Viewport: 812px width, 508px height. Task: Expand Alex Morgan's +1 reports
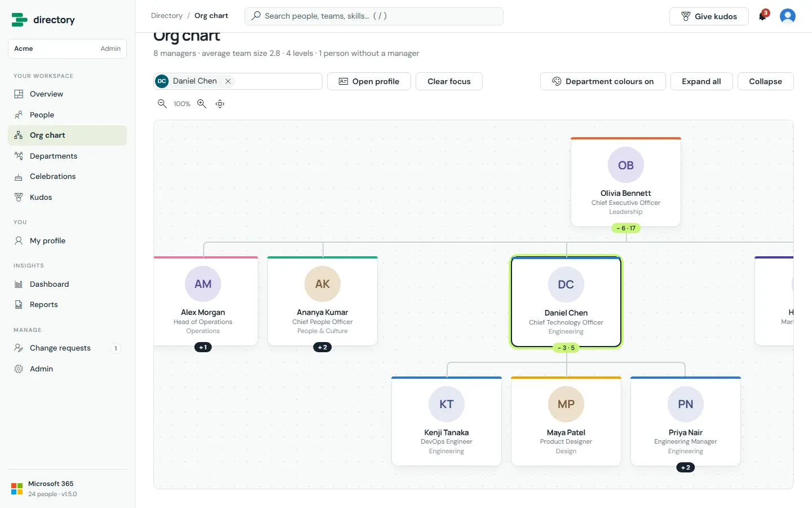(203, 347)
